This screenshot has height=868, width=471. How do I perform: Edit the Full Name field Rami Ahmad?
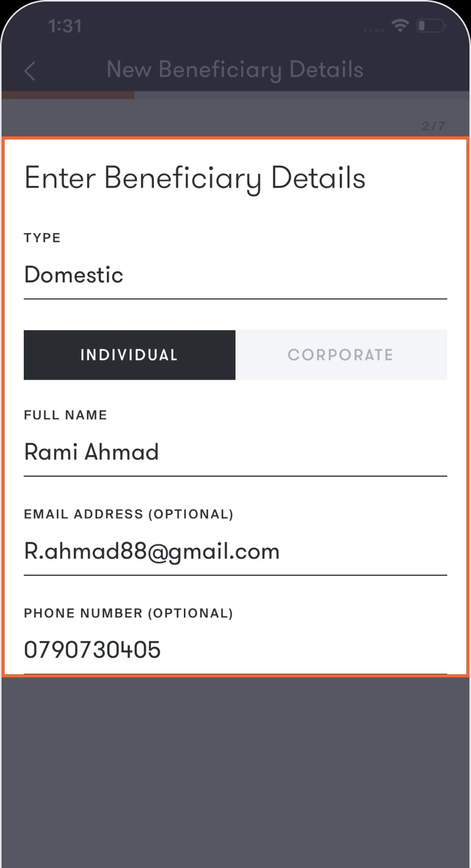(235, 453)
